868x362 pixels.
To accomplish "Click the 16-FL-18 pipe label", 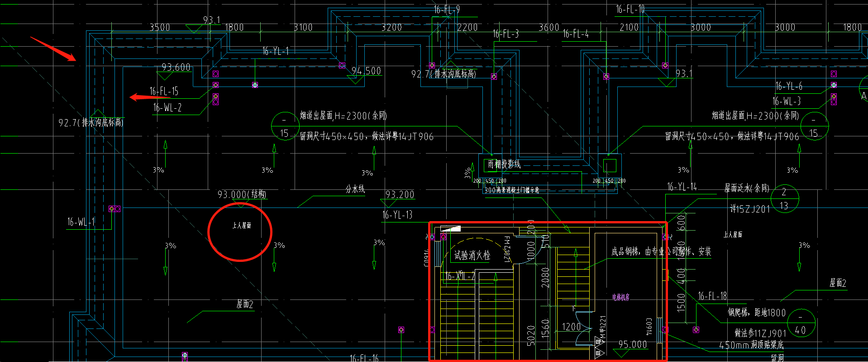I will 712,296.
